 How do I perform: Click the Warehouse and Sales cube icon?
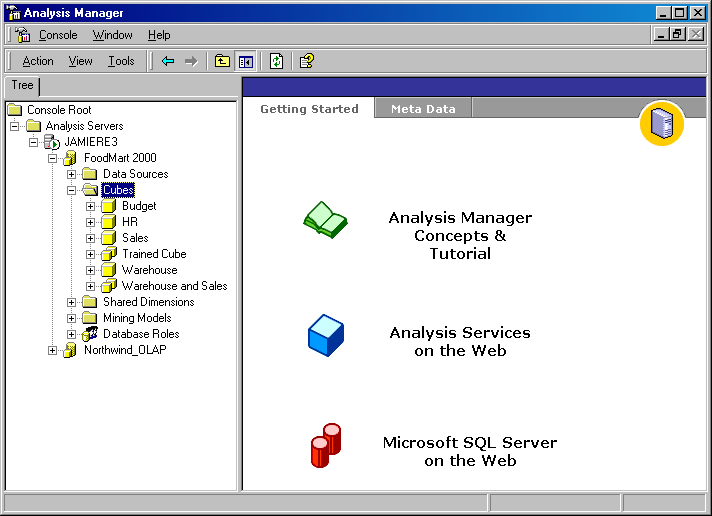tap(109, 286)
